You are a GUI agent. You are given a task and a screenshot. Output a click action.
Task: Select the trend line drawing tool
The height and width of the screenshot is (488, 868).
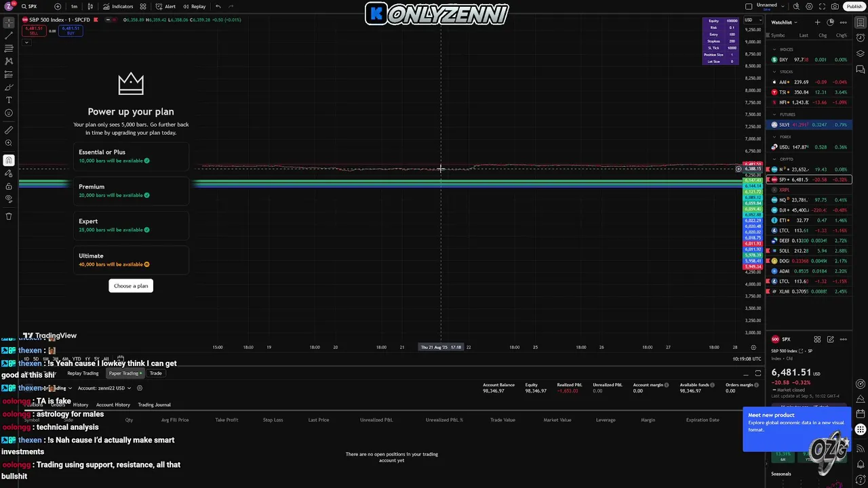[9, 35]
